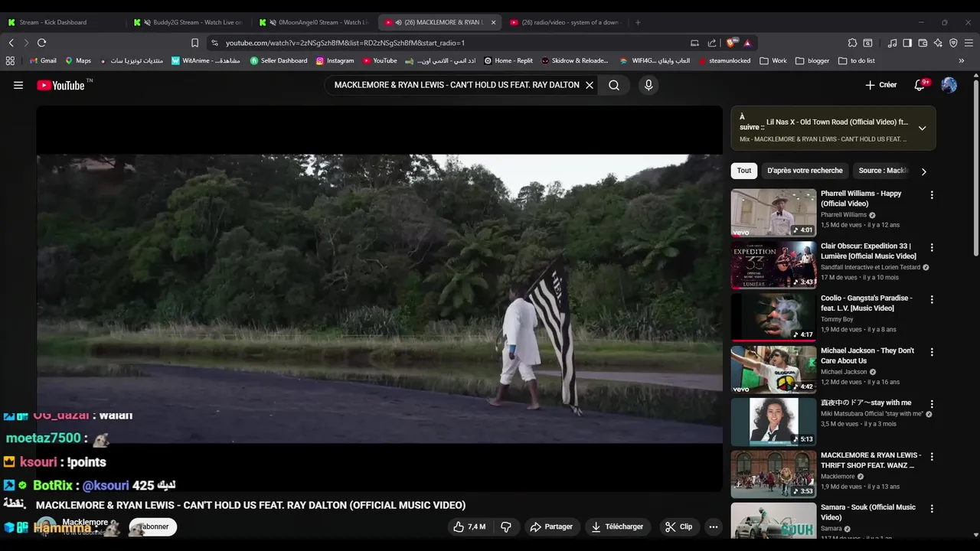Open the browser main hamburger menu
Viewport: 980px width, 551px height.
969,43
